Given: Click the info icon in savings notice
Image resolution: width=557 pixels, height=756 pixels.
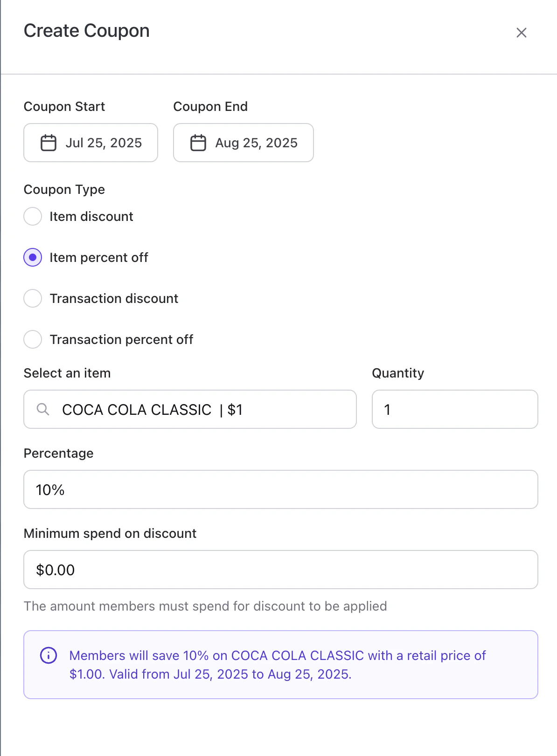Looking at the screenshot, I should point(49,655).
